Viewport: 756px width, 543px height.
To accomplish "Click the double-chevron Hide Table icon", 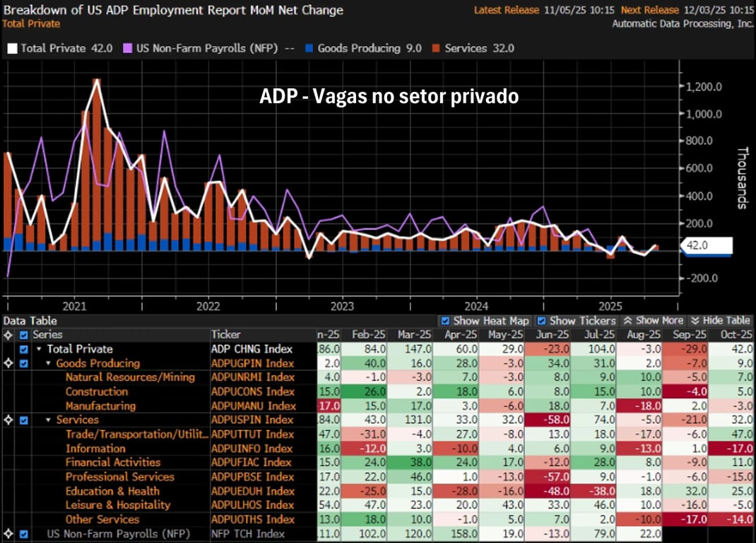I will [x=695, y=320].
